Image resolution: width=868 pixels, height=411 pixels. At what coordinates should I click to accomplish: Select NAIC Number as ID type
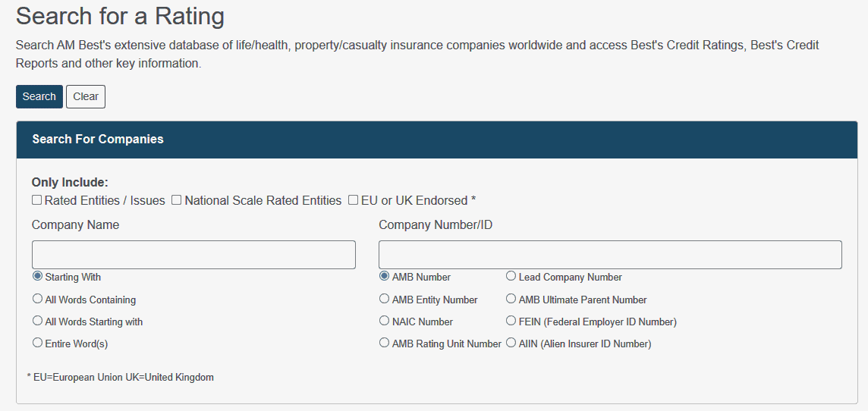click(385, 322)
